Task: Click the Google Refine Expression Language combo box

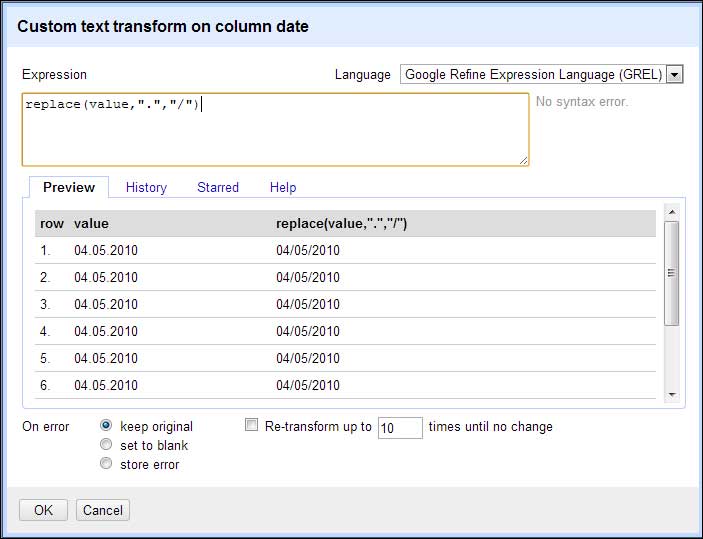Action: (x=542, y=74)
